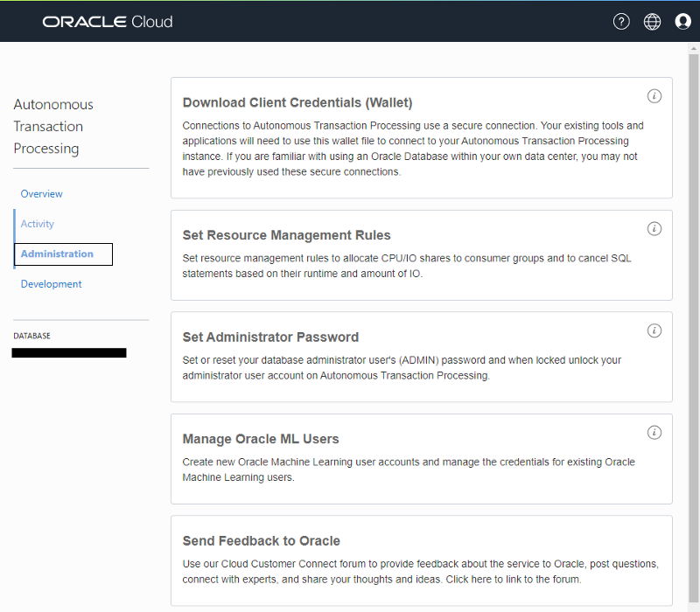Image resolution: width=700 pixels, height=612 pixels.
Task: Click the globe language icon
Action: click(x=652, y=22)
